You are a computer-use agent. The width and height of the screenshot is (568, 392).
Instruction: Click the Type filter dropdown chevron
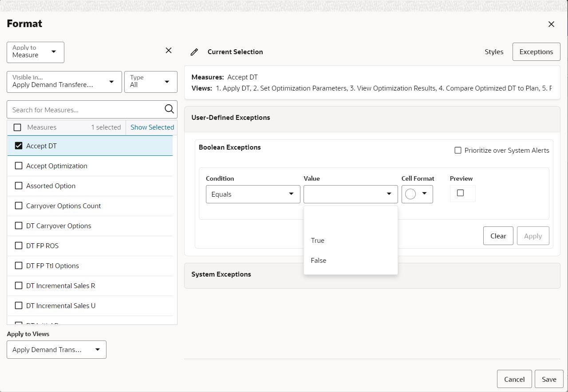(166, 82)
